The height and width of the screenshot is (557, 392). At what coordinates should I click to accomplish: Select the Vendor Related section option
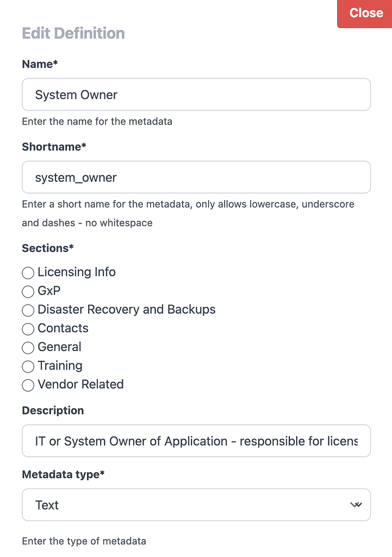[28, 385]
